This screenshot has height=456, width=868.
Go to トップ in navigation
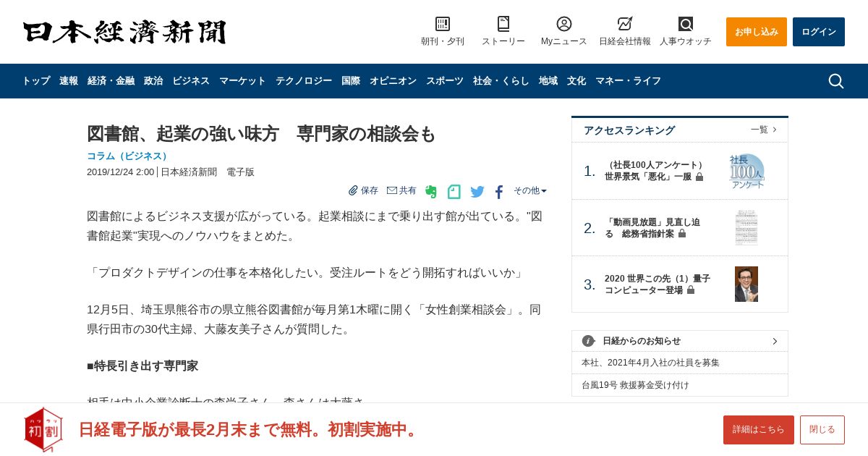coord(36,81)
